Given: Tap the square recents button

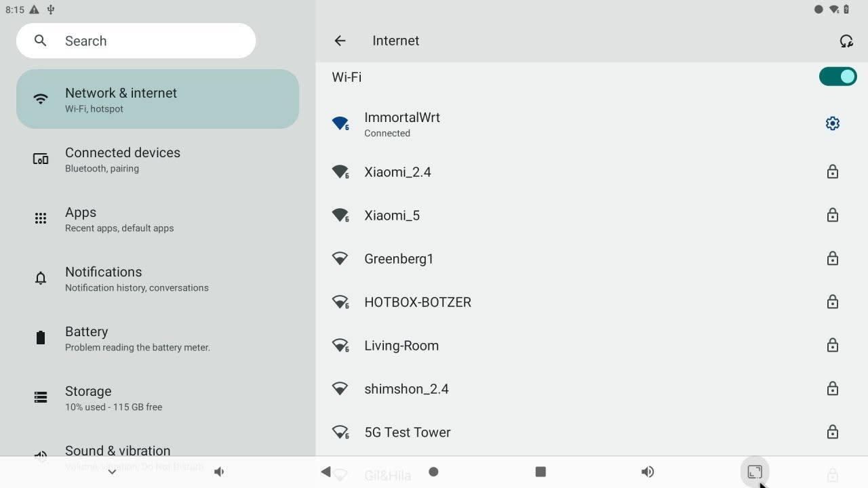Looking at the screenshot, I should 540,472.
